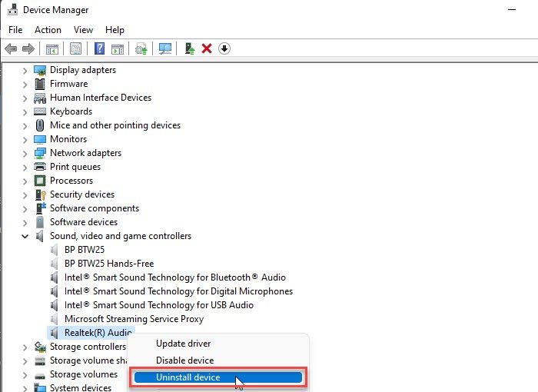Image resolution: width=538 pixels, height=392 pixels.
Task: Expand the Software devices chevron
Action: [x=25, y=223]
